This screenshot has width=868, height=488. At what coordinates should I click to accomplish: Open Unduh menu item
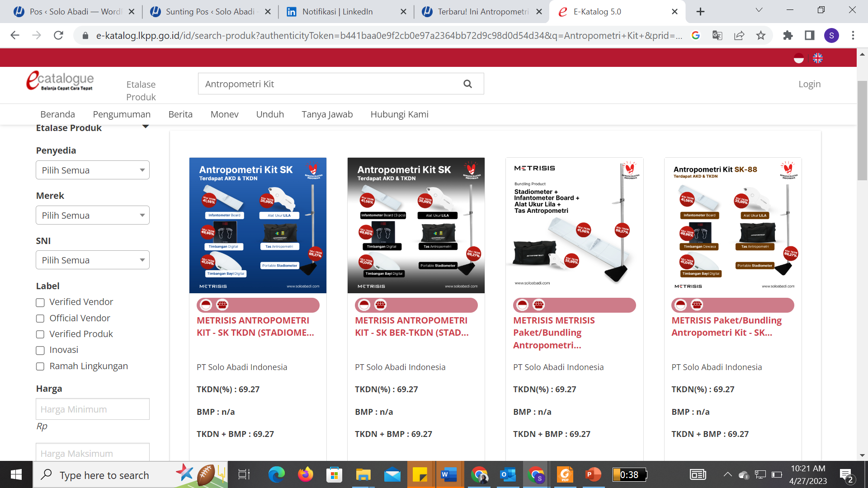point(270,114)
